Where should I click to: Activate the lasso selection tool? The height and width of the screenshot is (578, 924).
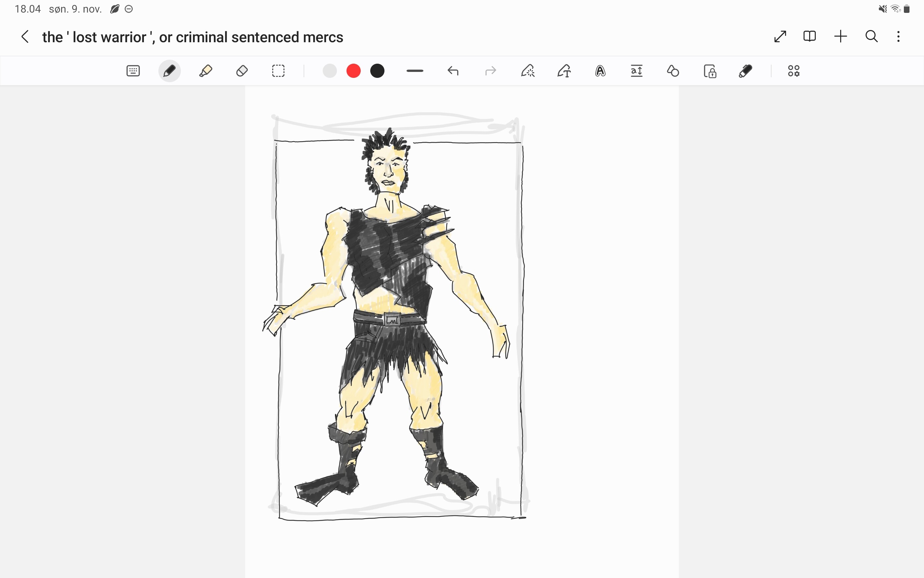tap(278, 71)
